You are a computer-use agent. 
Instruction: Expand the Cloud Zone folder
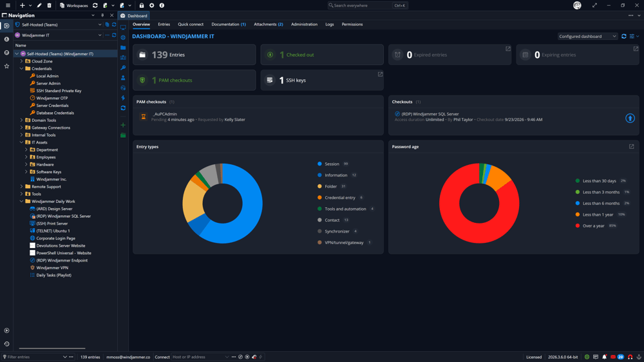point(21,61)
